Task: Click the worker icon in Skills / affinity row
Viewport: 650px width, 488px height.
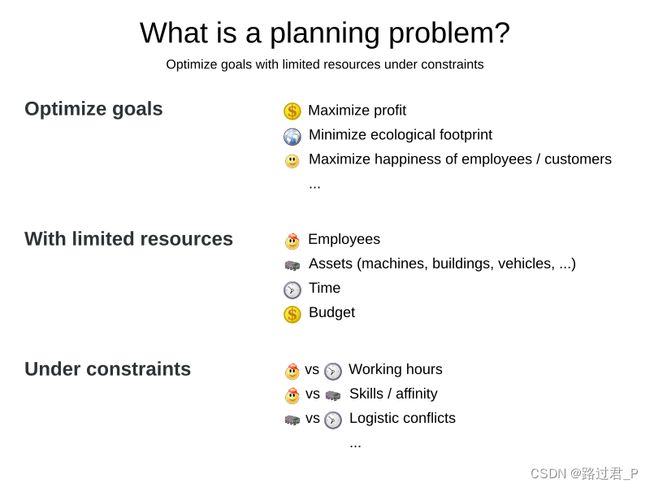Action: (x=292, y=396)
